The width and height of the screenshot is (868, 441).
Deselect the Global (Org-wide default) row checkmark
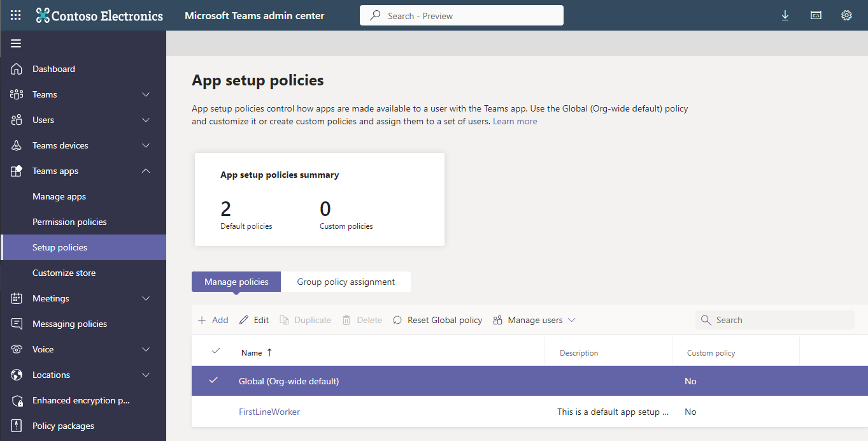213,380
